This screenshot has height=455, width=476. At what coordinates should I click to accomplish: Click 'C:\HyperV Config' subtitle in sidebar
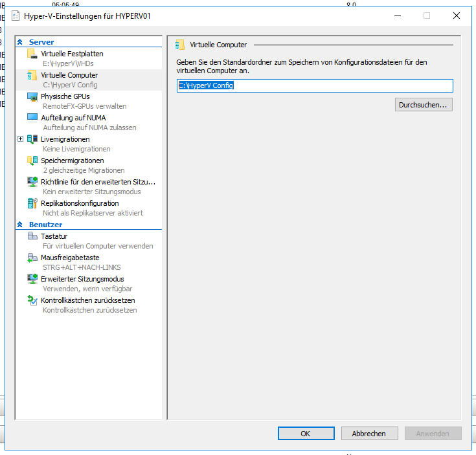70,85
